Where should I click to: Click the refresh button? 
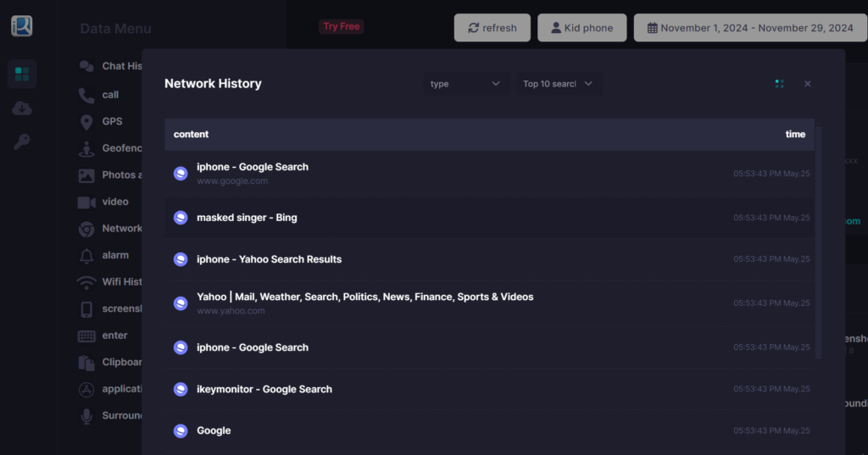coord(492,28)
